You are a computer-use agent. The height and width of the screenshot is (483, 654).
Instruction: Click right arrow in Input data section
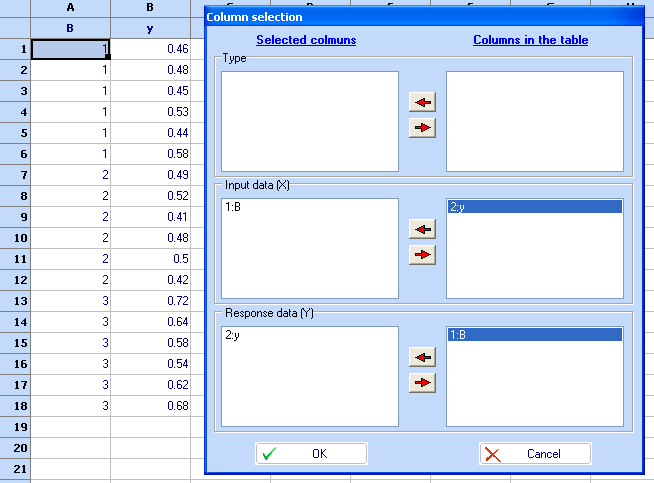tap(422, 255)
